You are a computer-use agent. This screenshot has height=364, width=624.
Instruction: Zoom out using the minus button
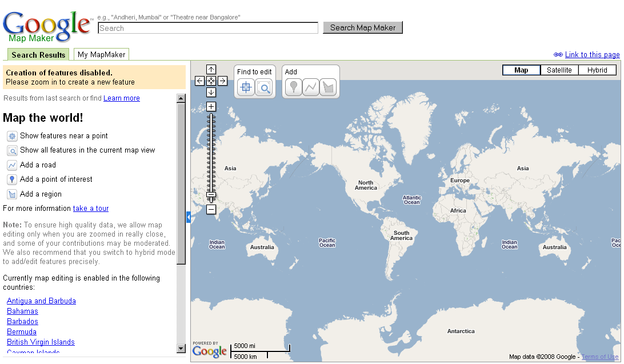point(211,209)
